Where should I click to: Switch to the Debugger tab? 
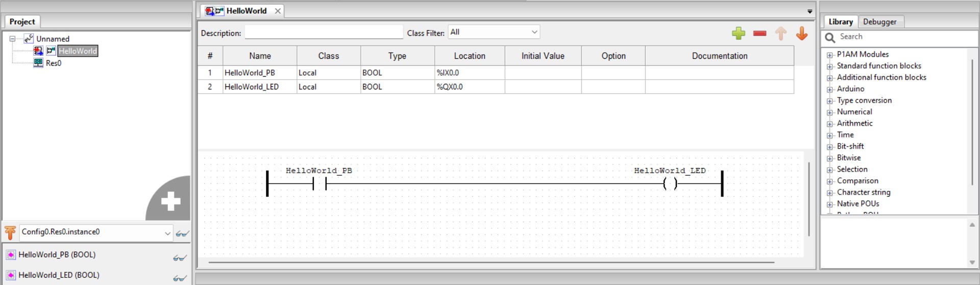pos(879,21)
